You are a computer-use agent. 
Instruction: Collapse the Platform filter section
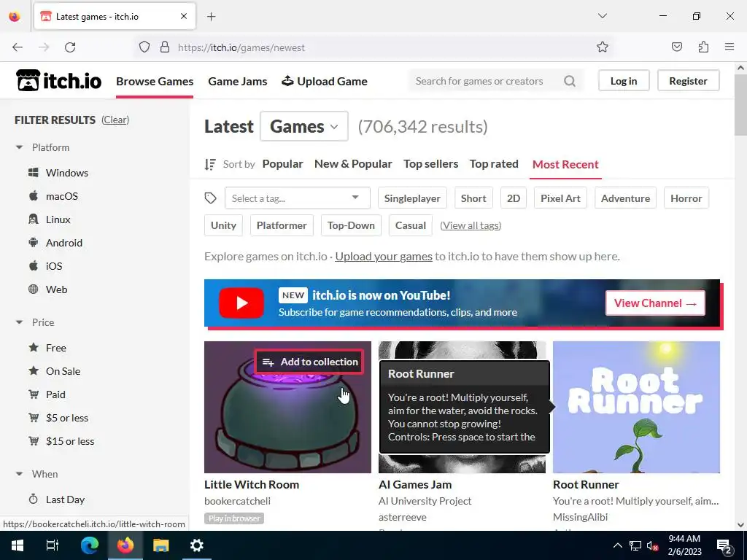click(19, 147)
